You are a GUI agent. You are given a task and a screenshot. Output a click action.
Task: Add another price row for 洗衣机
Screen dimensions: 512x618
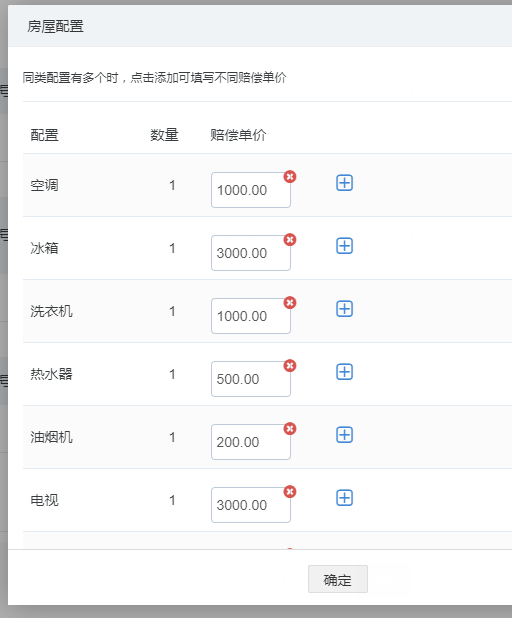tap(344, 309)
